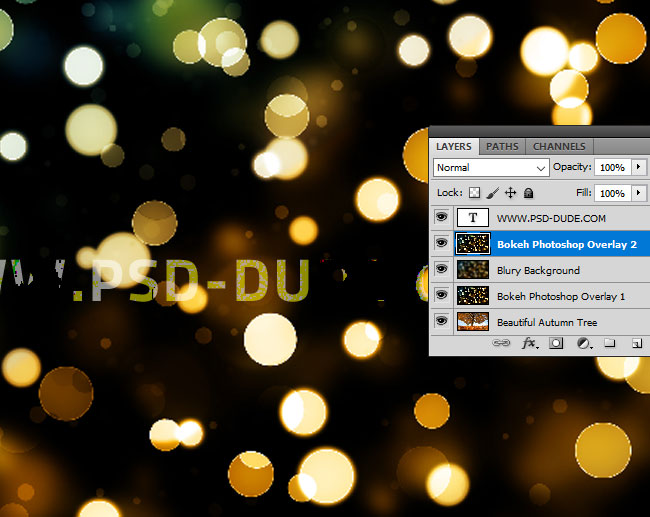Select the Bokeh Photoshop Overlay 1 layer name
650x517 pixels.
pyautogui.click(x=561, y=296)
